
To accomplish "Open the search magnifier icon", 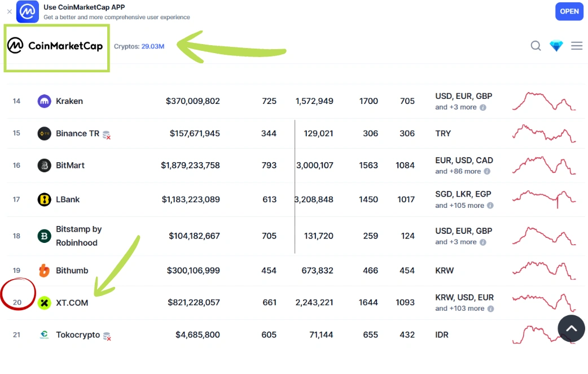I will click(x=536, y=46).
